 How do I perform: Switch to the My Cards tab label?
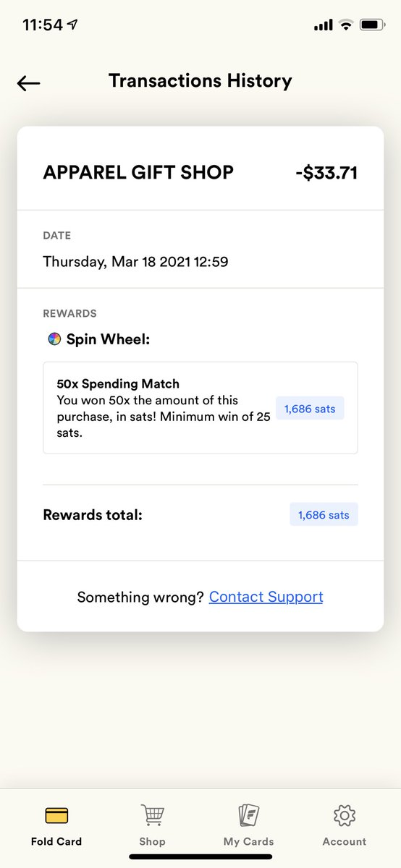(x=248, y=841)
